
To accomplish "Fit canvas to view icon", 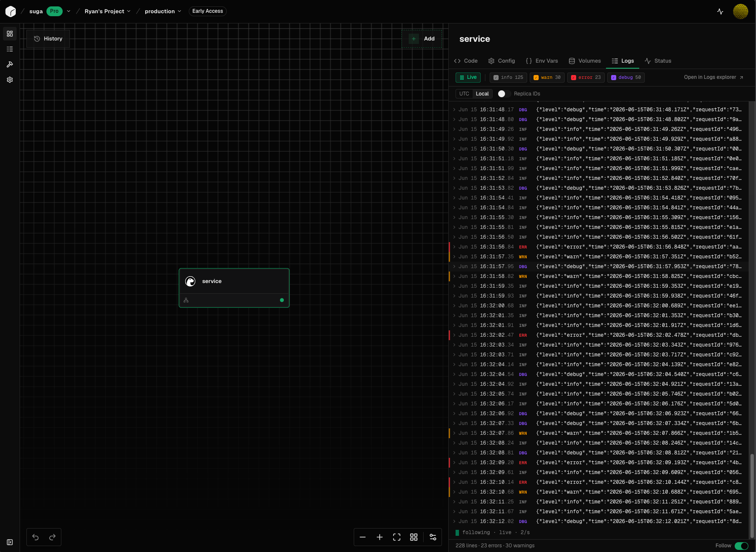I will tap(397, 537).
